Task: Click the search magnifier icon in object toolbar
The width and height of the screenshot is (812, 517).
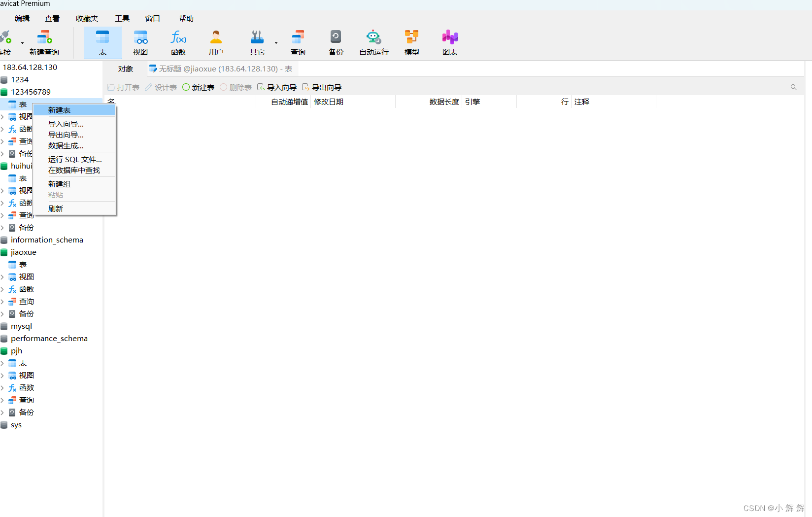Action: pyautogui.click(x=794, y=87)
